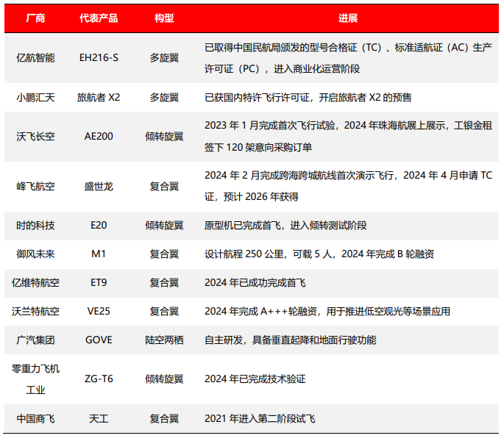Screen dimensions: 504x441
Task: Click progress text 2024 年已完成技术验证
Action: pyautogui.click(x=255, y=379)
